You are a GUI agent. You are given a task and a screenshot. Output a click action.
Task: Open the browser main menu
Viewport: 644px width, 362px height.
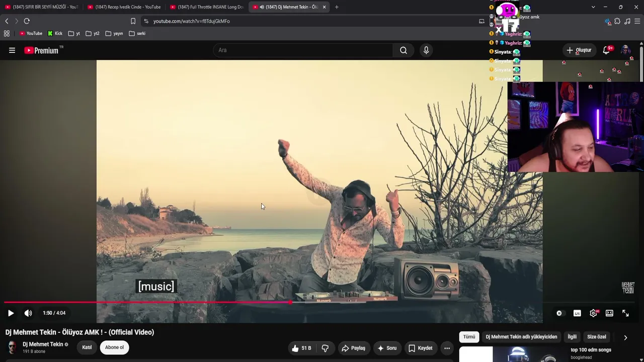point(637,21)
